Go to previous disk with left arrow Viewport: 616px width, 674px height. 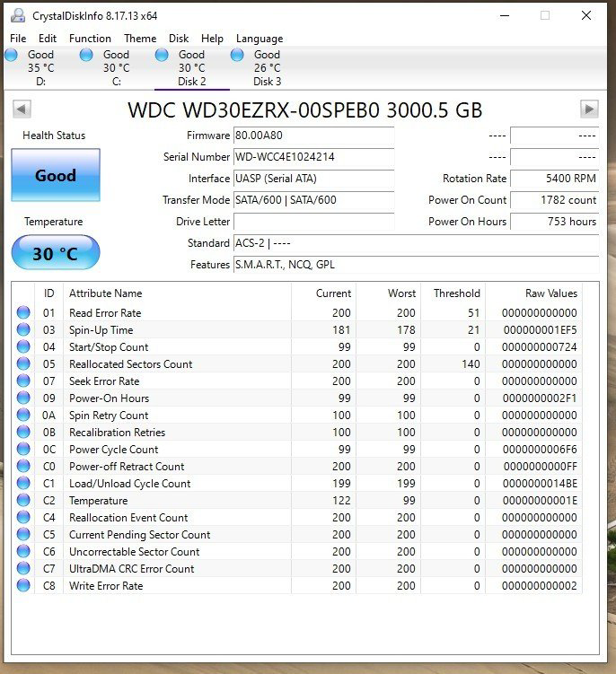click(x=22, y=109)
